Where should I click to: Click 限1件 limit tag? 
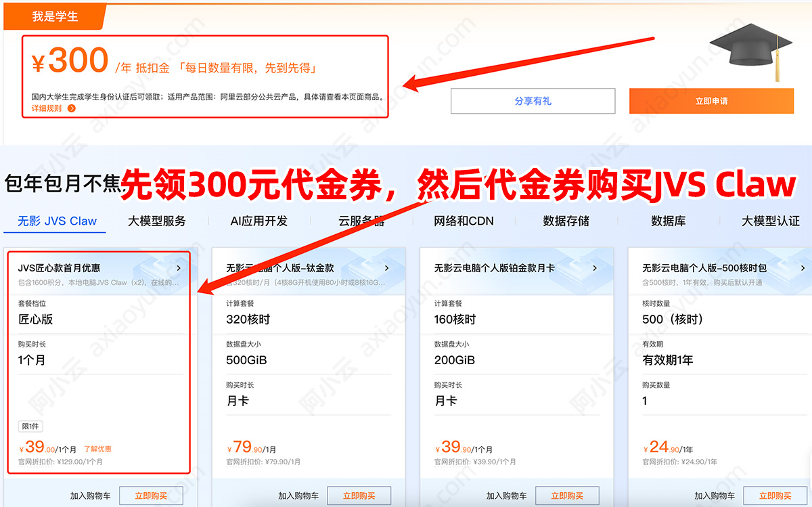click(31, 426)
